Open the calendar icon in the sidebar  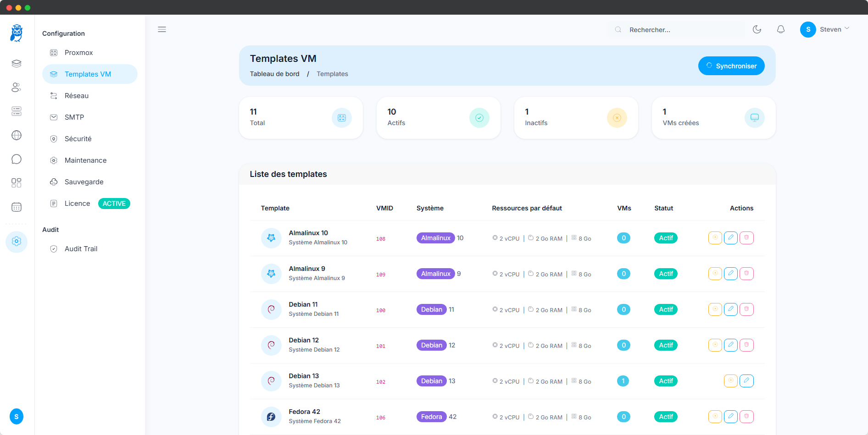(17, 207)
